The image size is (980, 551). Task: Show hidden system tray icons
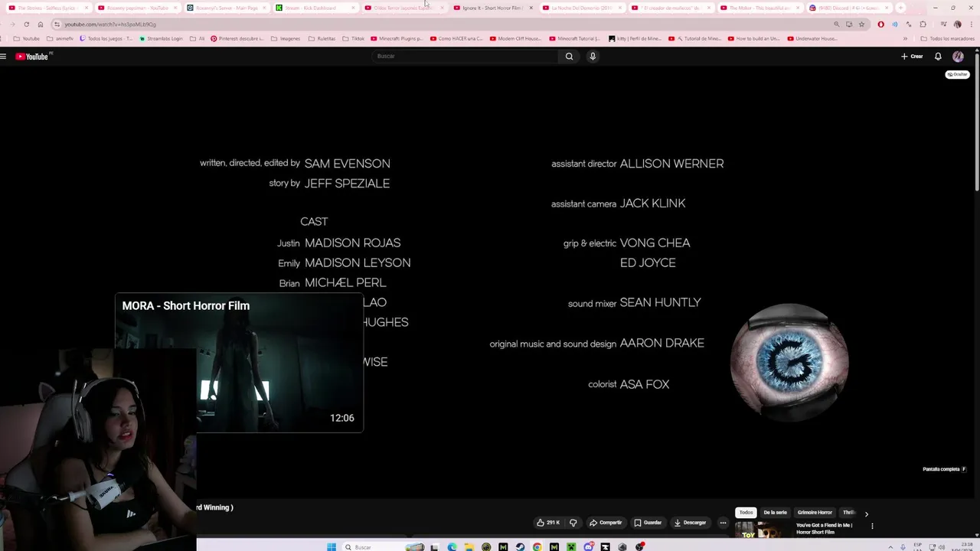click(x=890, y=546)
